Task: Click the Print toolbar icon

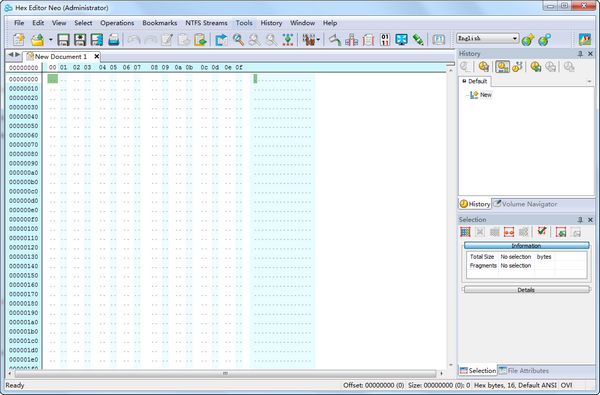Action: click(114, 39)
